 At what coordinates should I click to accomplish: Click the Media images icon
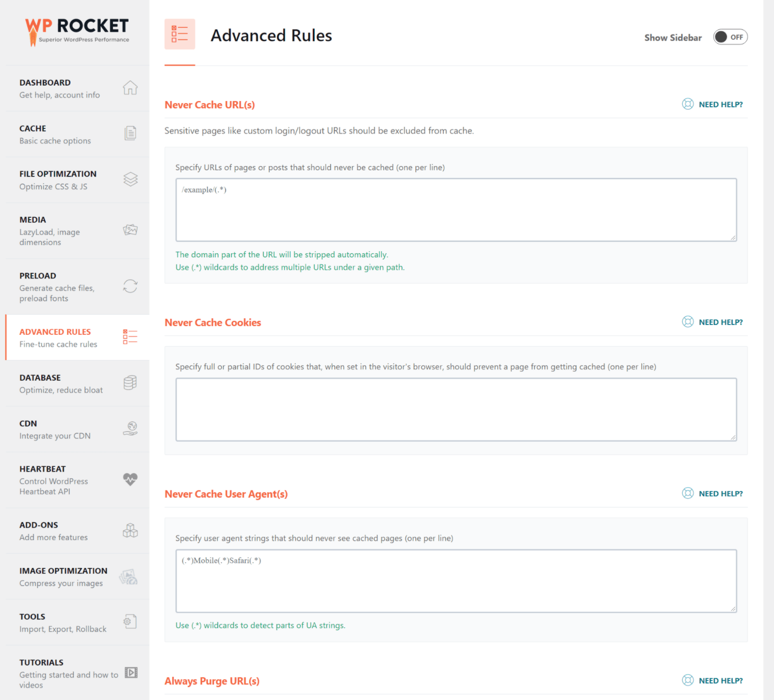pos(131,230)
